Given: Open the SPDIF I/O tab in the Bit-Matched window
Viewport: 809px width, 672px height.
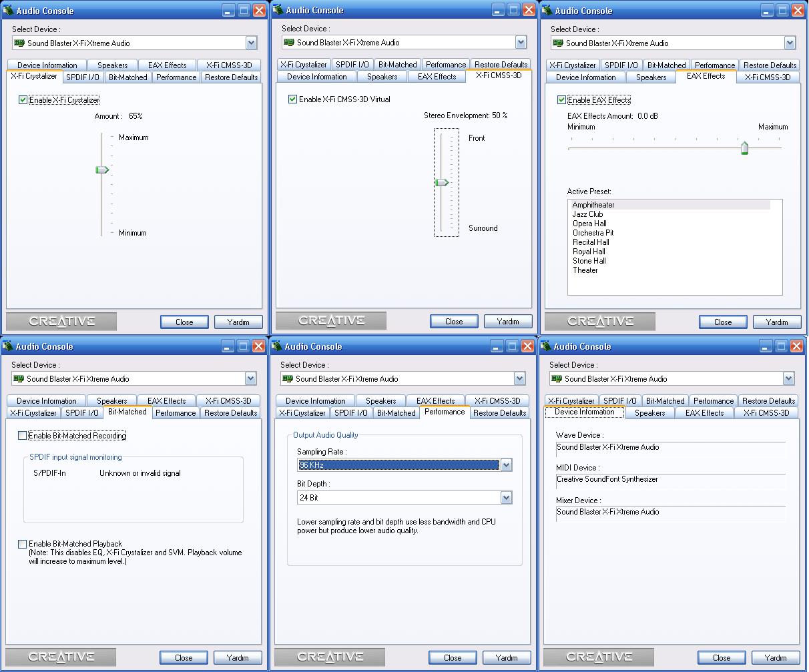Looking at the screenshot, I should click(82, 413).
